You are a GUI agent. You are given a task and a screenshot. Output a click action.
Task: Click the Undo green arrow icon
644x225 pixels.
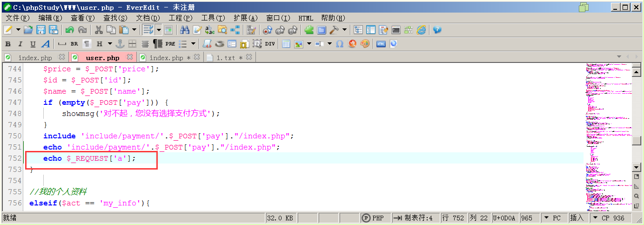(x=69, y=30)
